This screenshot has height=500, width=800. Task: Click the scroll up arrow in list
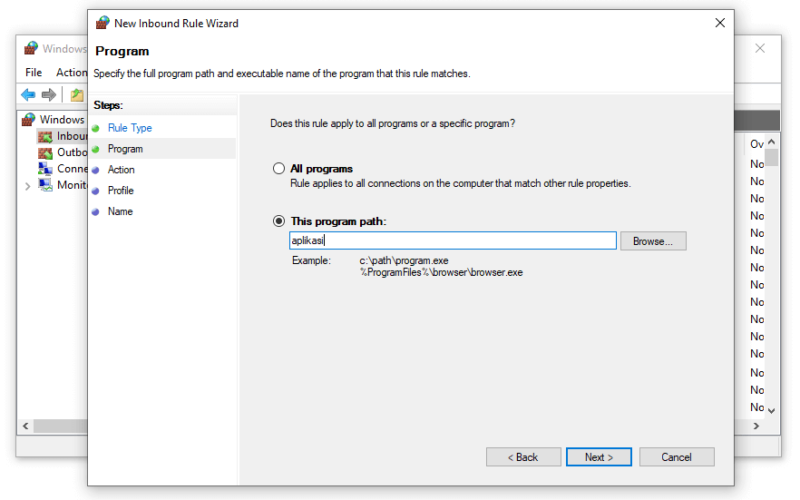[771, 142]
